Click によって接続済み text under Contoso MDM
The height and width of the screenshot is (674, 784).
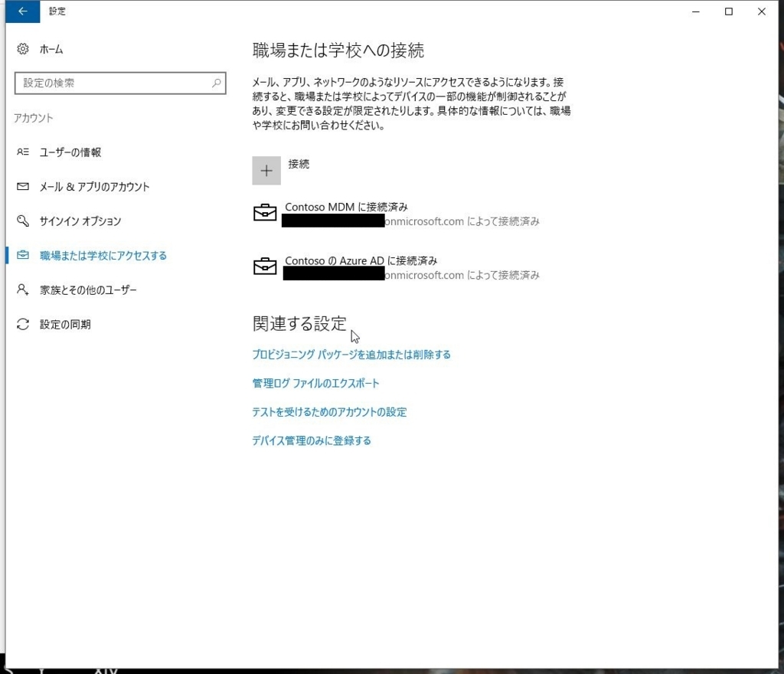503,221
